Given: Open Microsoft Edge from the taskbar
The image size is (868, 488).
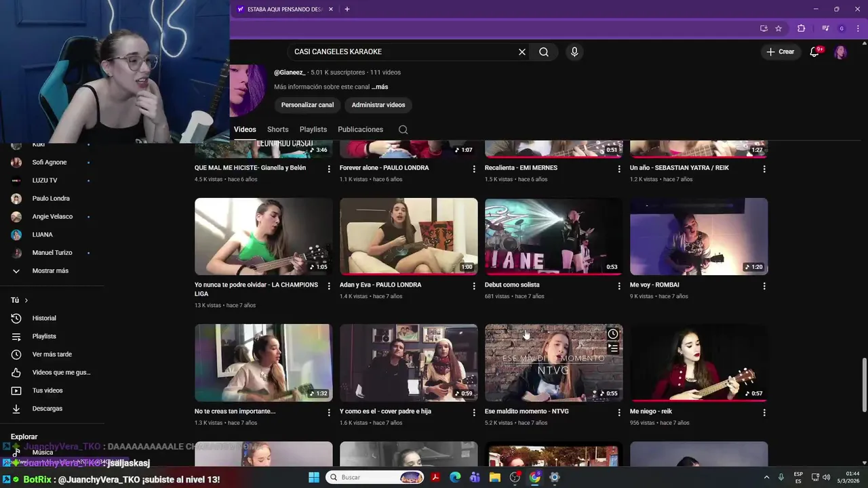Looking at the screenshot, I should [455, 477].
